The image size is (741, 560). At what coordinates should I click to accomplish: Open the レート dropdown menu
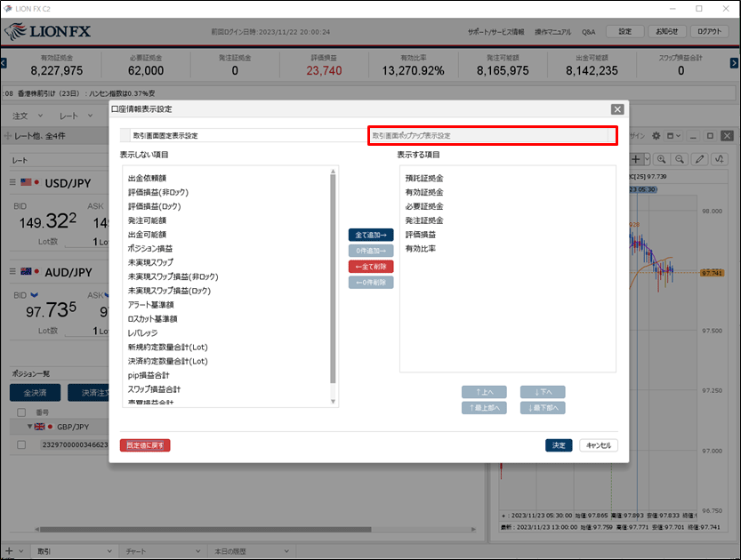click(x=76, y=116)
